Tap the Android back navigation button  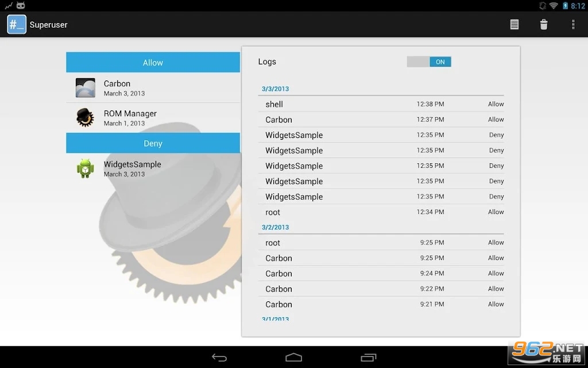(x=219, y=358)
